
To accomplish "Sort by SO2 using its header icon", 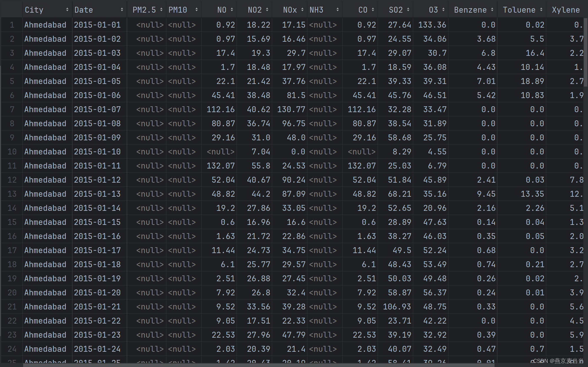I will [x=408, y=10].
